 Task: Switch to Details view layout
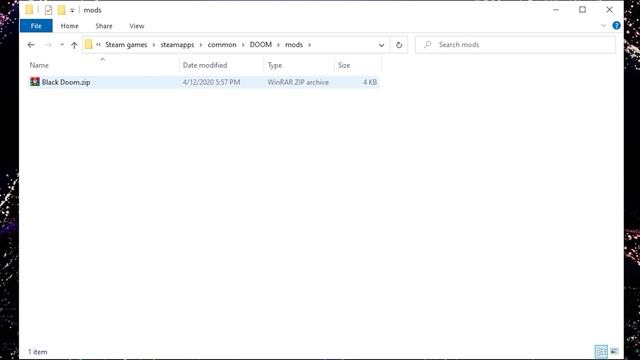point(601,351)
